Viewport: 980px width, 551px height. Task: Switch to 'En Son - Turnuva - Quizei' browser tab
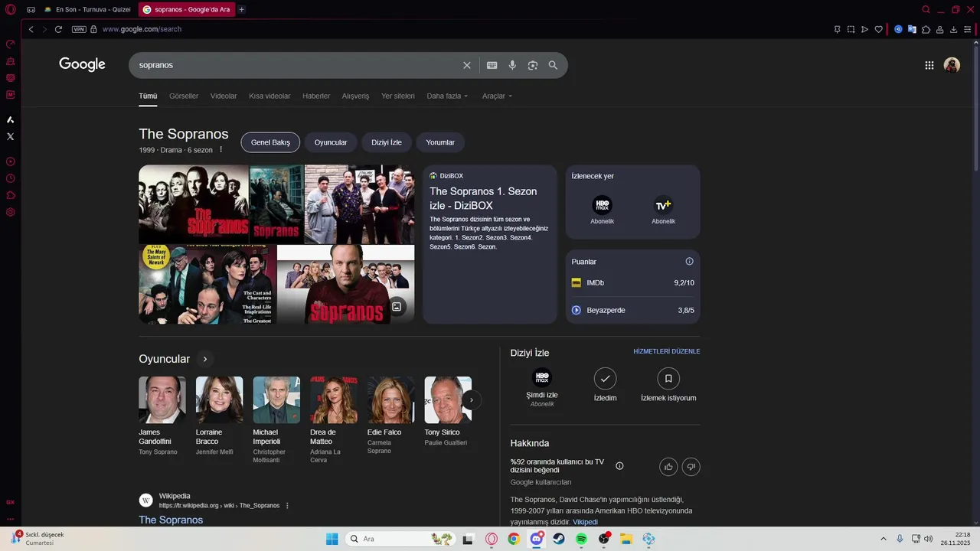87,10
